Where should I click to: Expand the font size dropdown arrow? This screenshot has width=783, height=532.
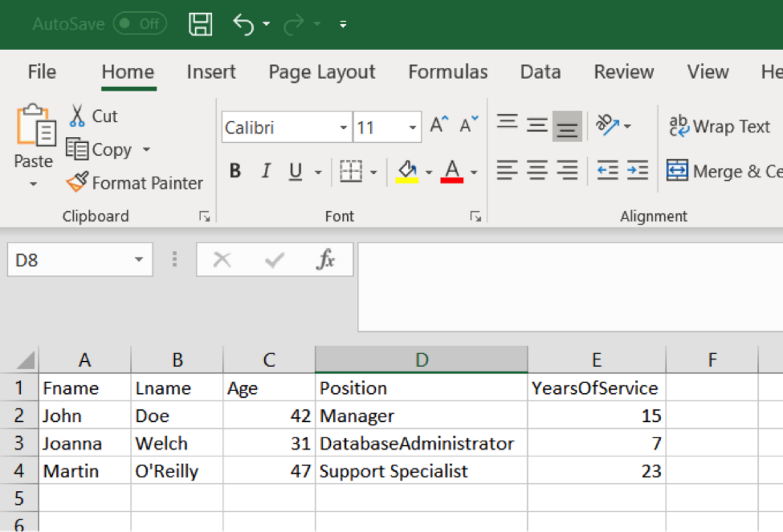(x=413, y=128)
